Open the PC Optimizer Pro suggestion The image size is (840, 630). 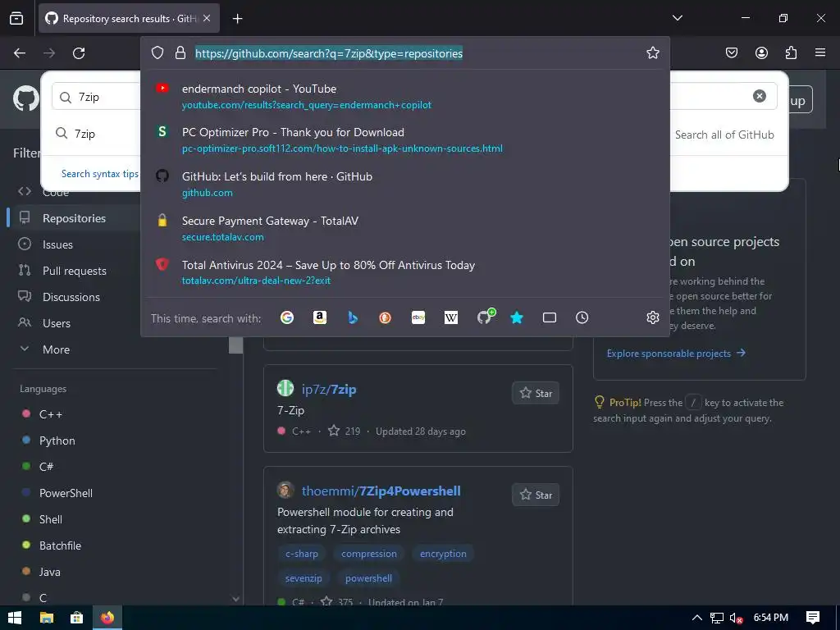pos(405,139)
